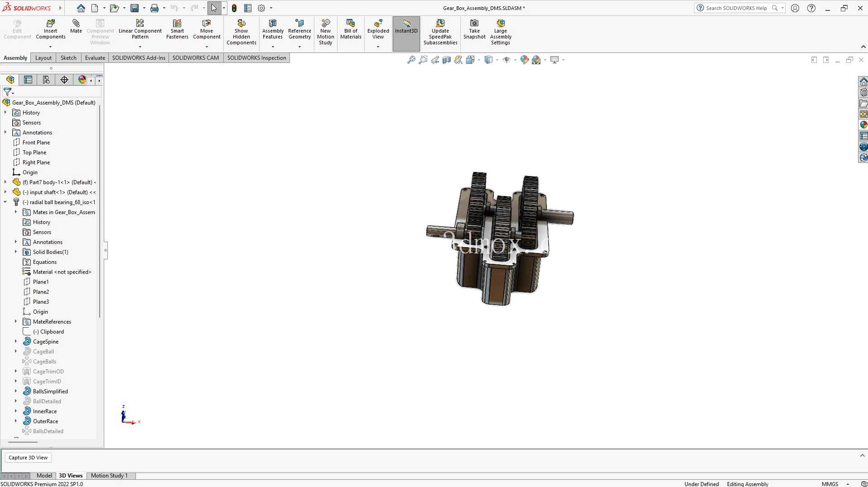Click Save icon in title bar
Viewport: 868px width, 487px height.
tap(135, 8)
